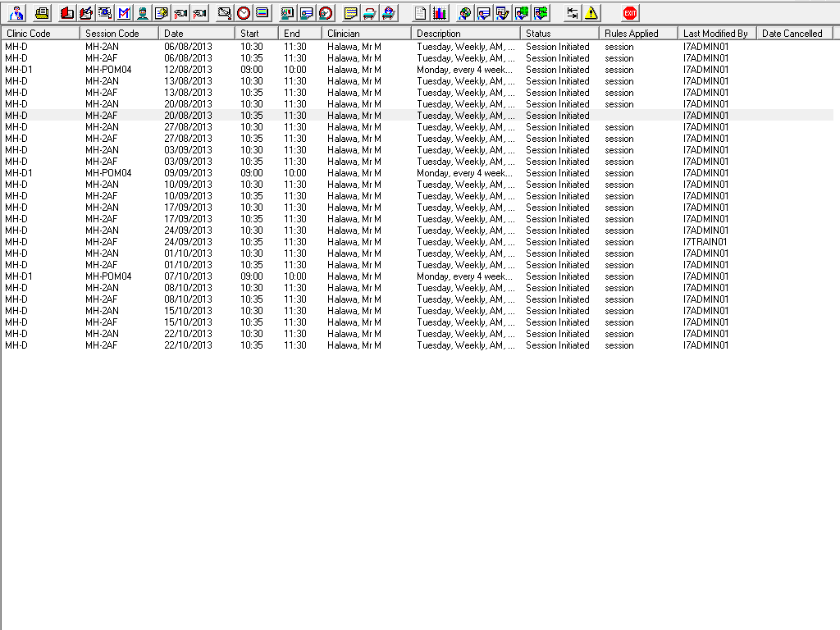The height and width of the screenshot is (630, 840).
Task: Select the MH-2AN row dated 10/09/2013
Action: (418, 185)
